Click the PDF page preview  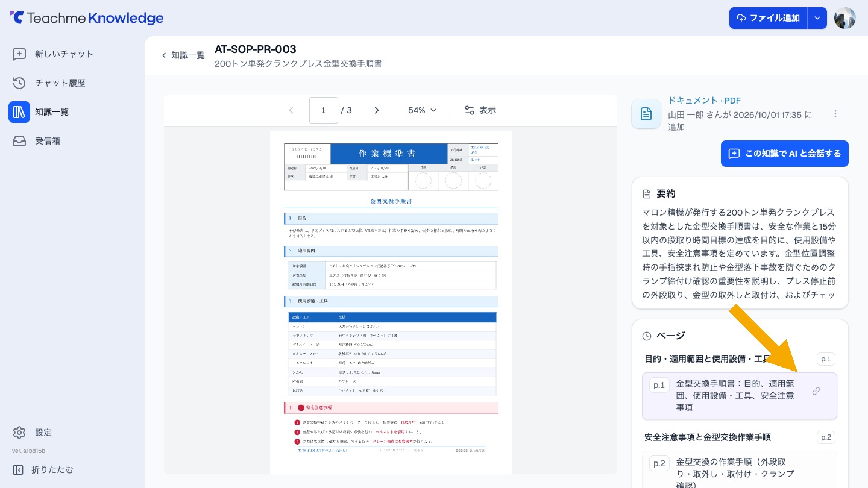[391, 302]
